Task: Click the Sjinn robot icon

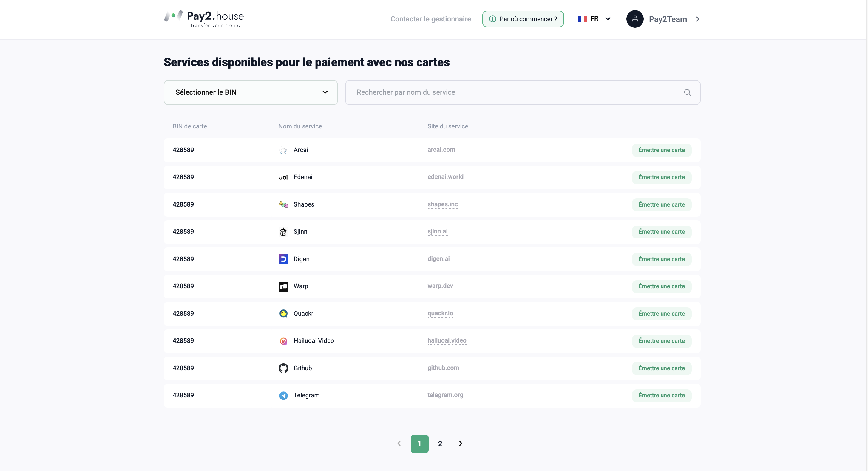Action: [x=283, y=232]
